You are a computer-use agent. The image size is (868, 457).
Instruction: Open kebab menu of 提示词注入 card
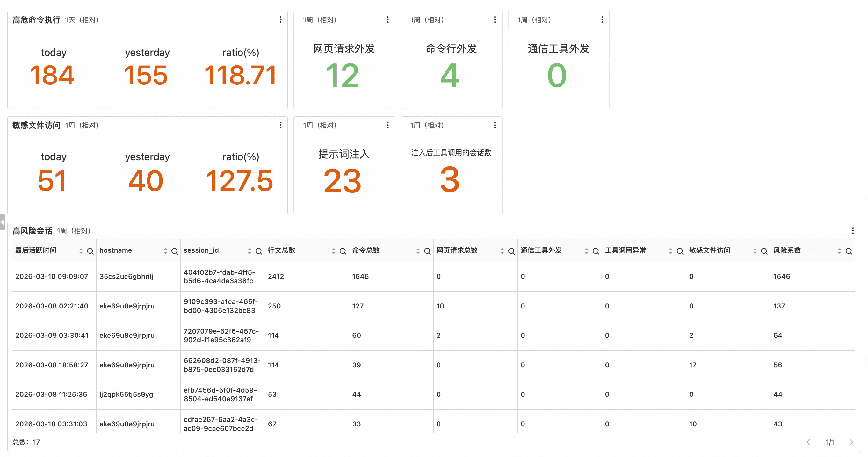(387, 125)
